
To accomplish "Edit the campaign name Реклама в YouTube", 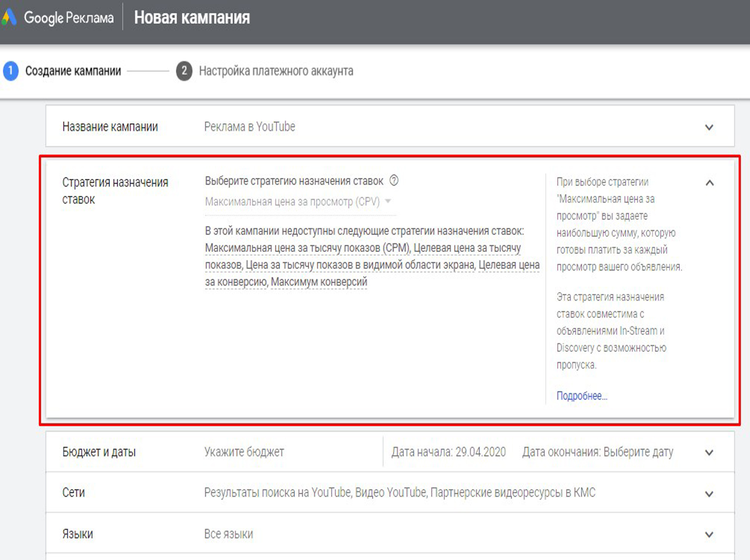I will 250,127.
